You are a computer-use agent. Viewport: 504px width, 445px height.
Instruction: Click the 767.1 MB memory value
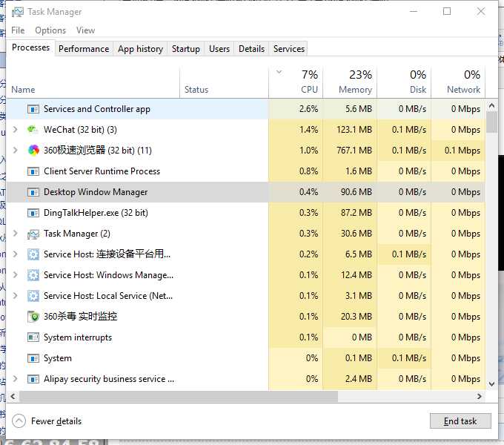[x=354, y=150]
